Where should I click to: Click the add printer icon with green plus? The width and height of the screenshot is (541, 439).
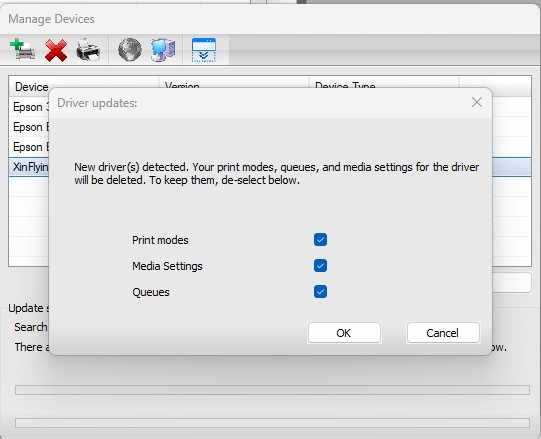[x=22, y=50]
